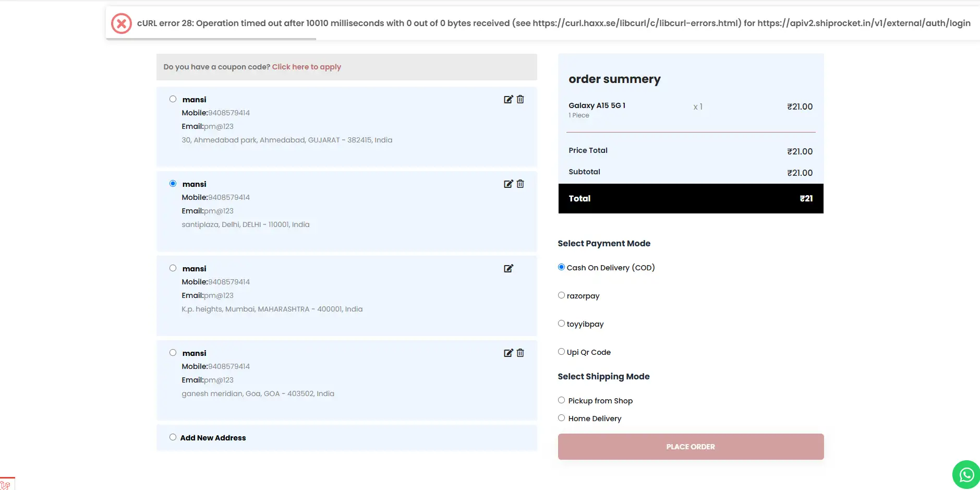Delete the Goa address entry
This screenshot has height=490, width=980.
coord(520,353)
